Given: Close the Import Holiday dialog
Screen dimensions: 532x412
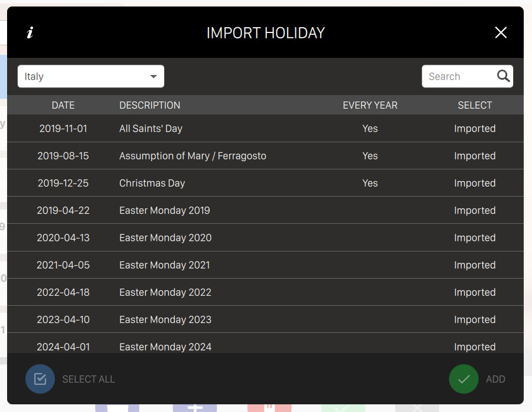Looking at the screenshot, I should (x=501, y=33).
